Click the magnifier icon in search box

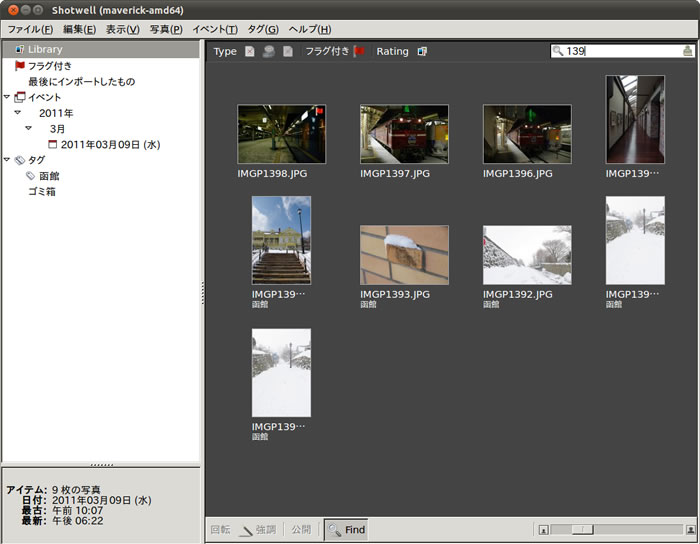[558, 50]
